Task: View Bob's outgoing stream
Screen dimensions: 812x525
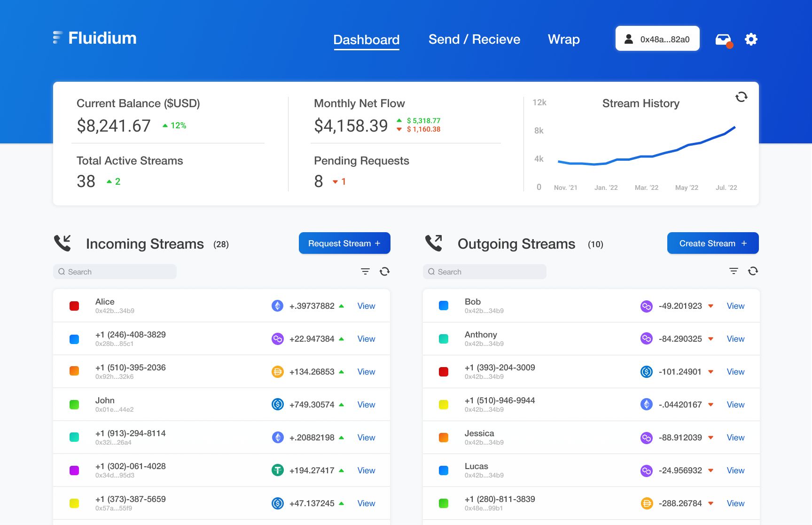Action: point(735,306)
